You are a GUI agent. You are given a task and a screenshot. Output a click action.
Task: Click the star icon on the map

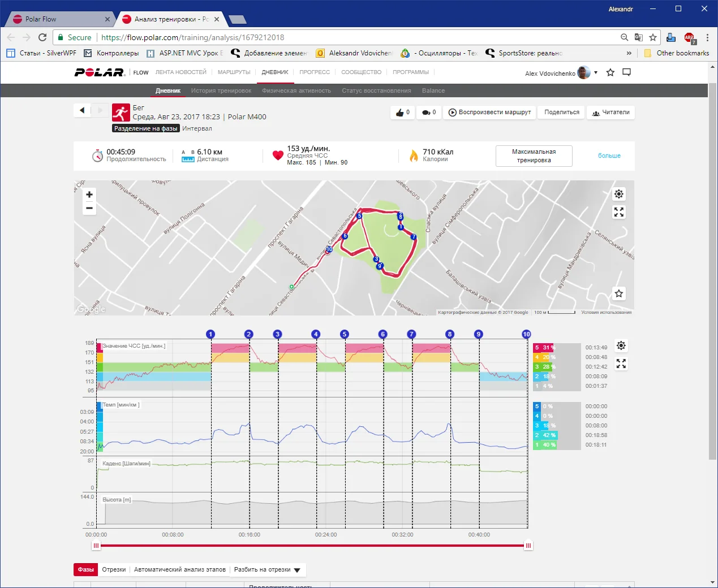click(619, 293)
